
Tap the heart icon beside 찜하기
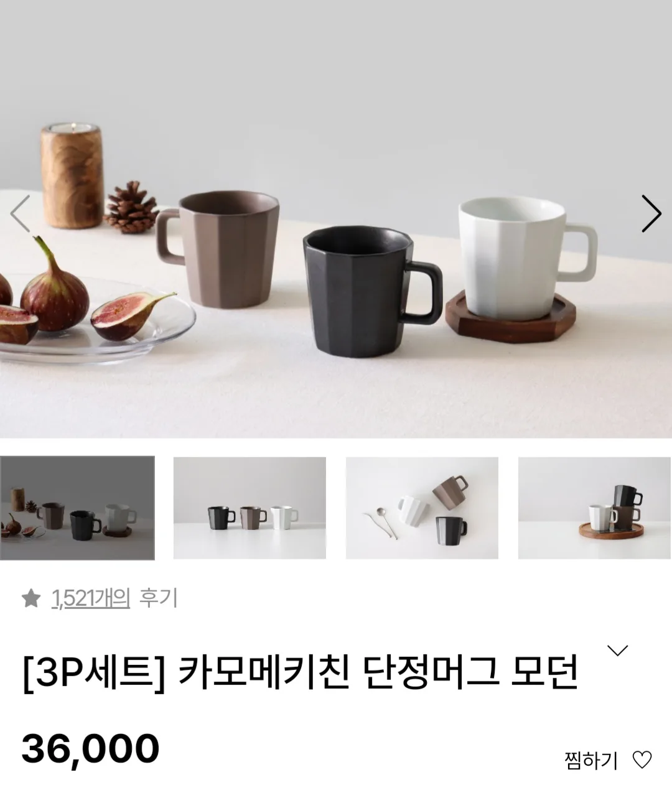642,760
